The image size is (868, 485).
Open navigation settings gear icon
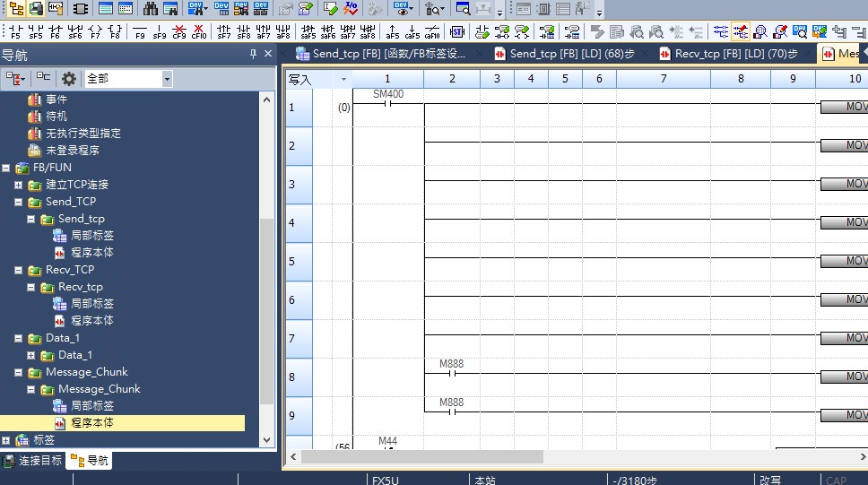pos(68,79)
